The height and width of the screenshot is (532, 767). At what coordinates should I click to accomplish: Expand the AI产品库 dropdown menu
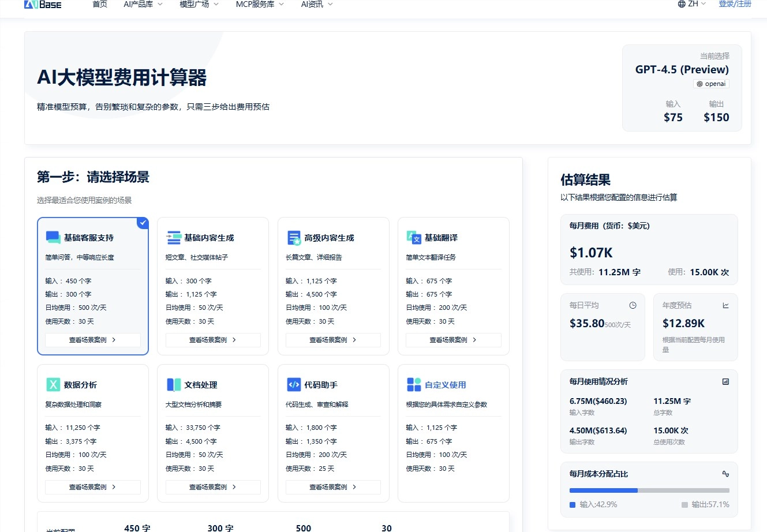coord(143,4)
